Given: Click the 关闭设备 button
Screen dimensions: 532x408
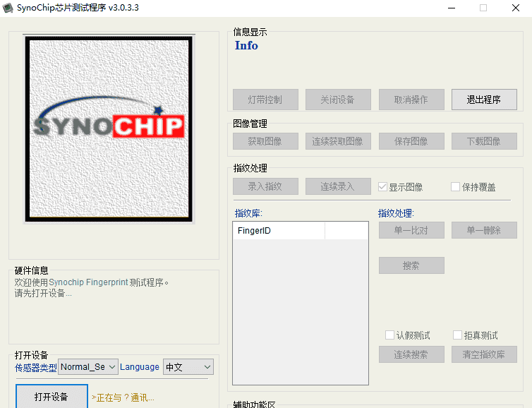Looking at the screenshot, I should tap(338, 100).
